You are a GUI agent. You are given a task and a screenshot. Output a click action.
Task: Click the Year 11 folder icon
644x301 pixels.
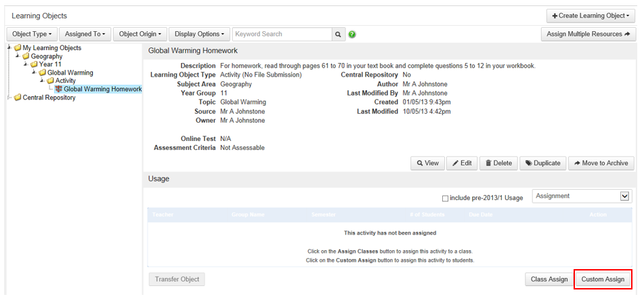pos(34,65)
